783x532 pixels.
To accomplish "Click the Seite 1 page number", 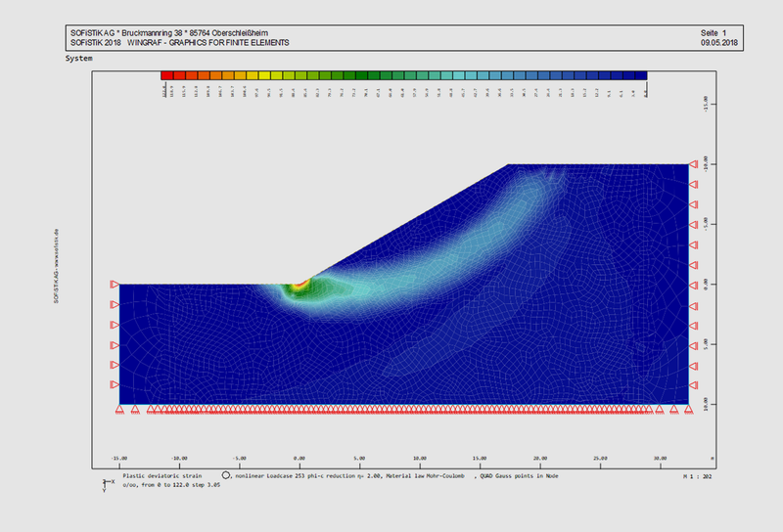I will coord(714,33).
